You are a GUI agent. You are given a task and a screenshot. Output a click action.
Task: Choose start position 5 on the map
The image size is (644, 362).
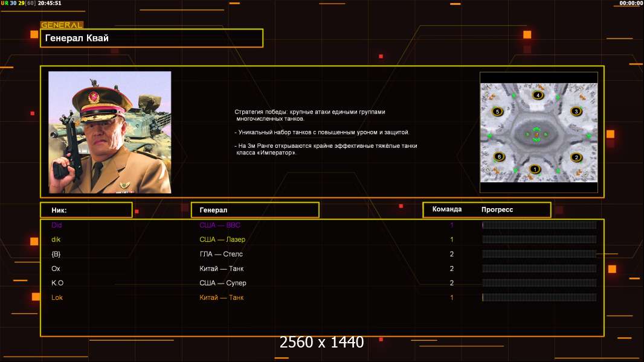coord(497,112)
